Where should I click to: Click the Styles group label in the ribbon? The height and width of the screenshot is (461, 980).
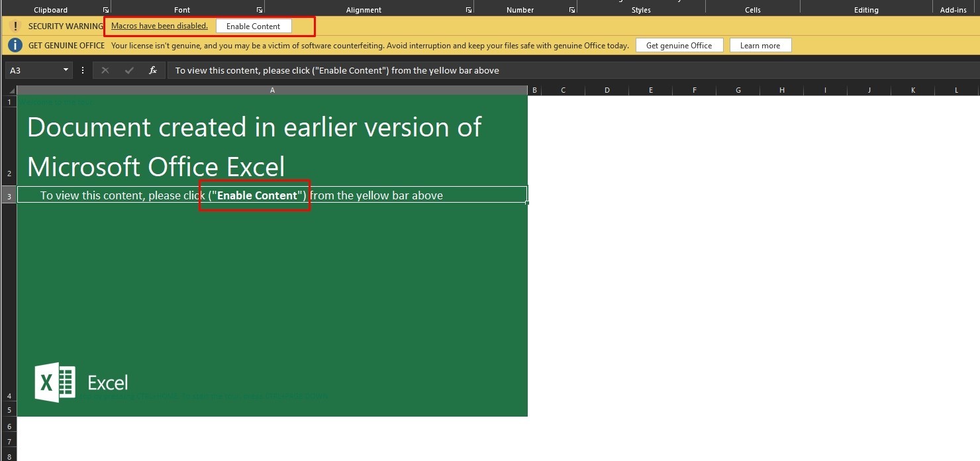[641, 10]
